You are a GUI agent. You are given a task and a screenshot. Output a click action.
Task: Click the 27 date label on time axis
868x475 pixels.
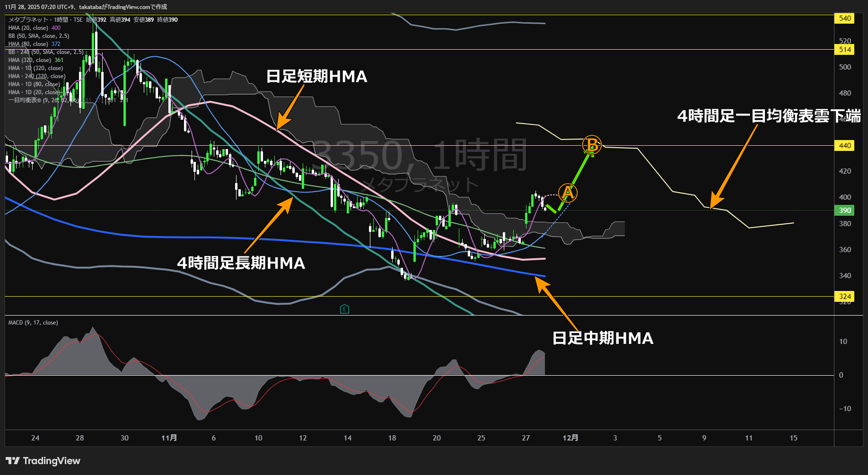click(x=526, y=438)
